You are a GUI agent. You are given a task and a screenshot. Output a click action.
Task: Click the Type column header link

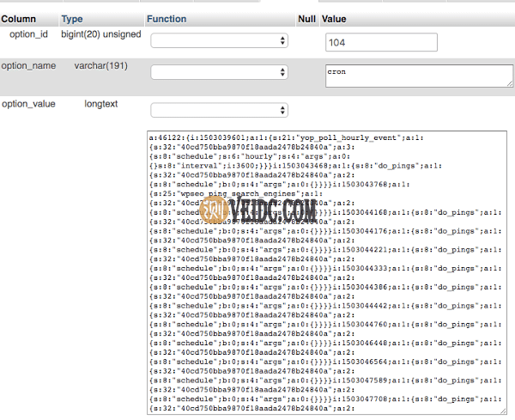click(x=72, y=19)
